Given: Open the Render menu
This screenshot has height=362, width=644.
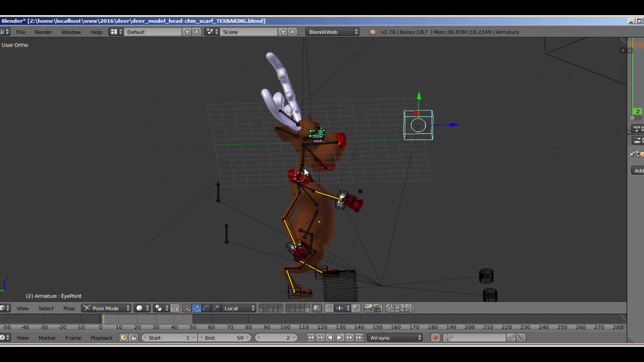Looking at the screenshot, I should pos(43,32).
